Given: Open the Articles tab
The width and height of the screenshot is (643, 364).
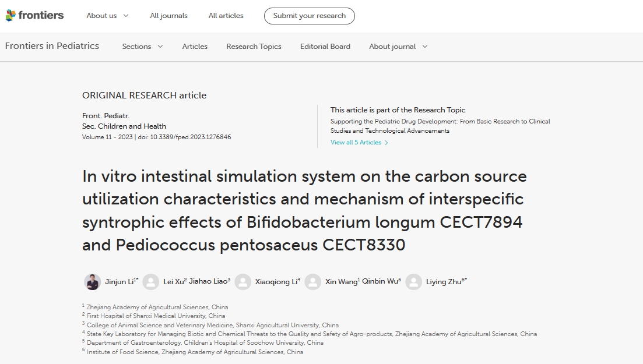Looking at the screenshot, I should tap(195, 47).
